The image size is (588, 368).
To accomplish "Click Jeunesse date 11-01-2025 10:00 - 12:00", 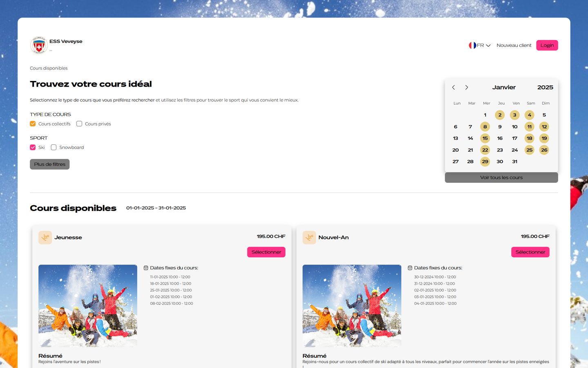I will pos(170,277).
